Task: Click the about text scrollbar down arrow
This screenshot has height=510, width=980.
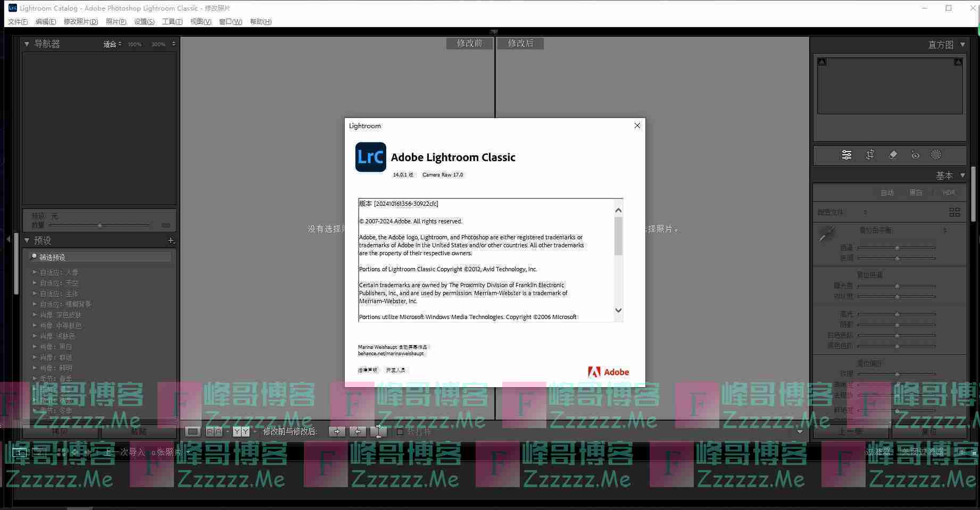Action: (x=618, y=310)
